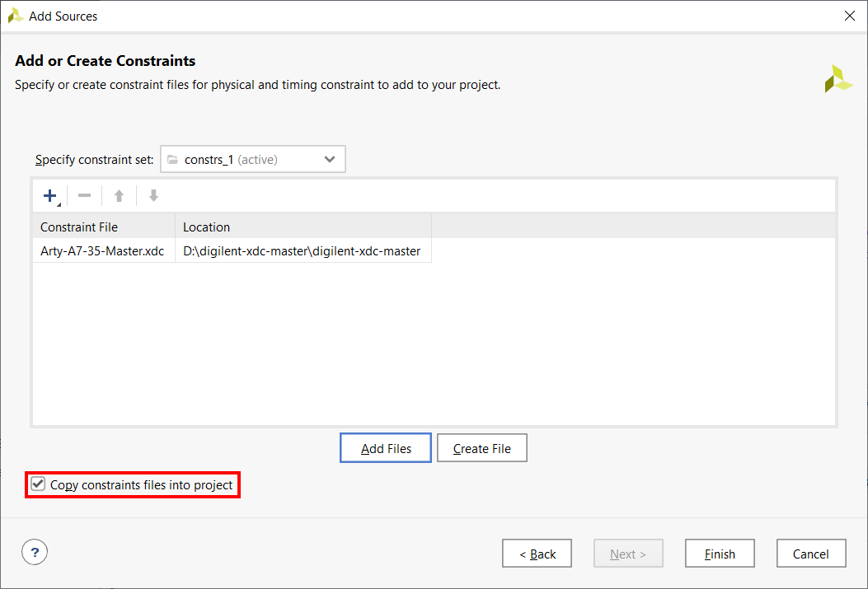Click the Create File button
Image resolution: width=868 pixels, height=589 pixels.
[482, 448]
